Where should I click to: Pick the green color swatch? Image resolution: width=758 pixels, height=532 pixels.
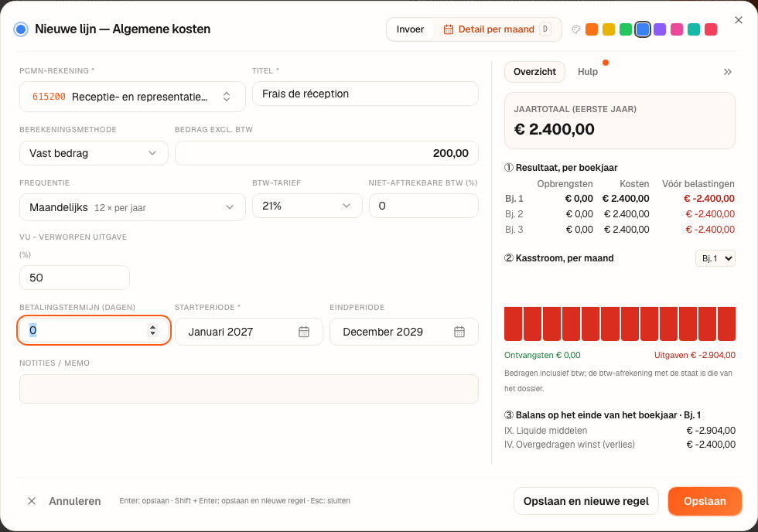pos(626,29)
